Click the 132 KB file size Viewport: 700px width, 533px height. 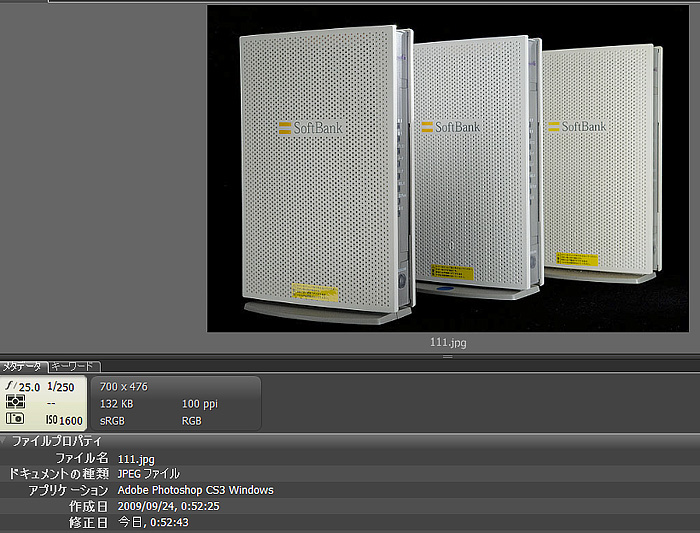coord(117,404)
